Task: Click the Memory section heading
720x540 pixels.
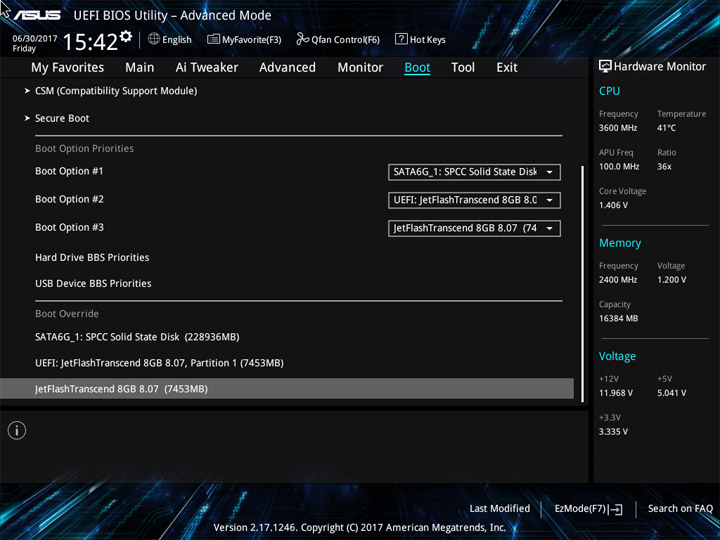Action: point(620,243)
